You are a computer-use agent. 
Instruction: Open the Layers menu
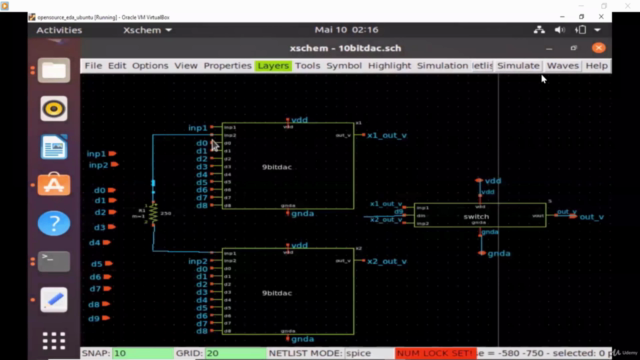[x=273, y=66]
